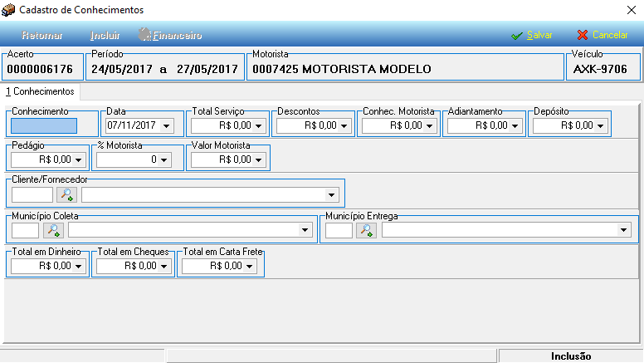This screenshot has height=363, width=644.
Task: Open the Município Coleta name dropdown arrow
Action: [x=305, y=230]
